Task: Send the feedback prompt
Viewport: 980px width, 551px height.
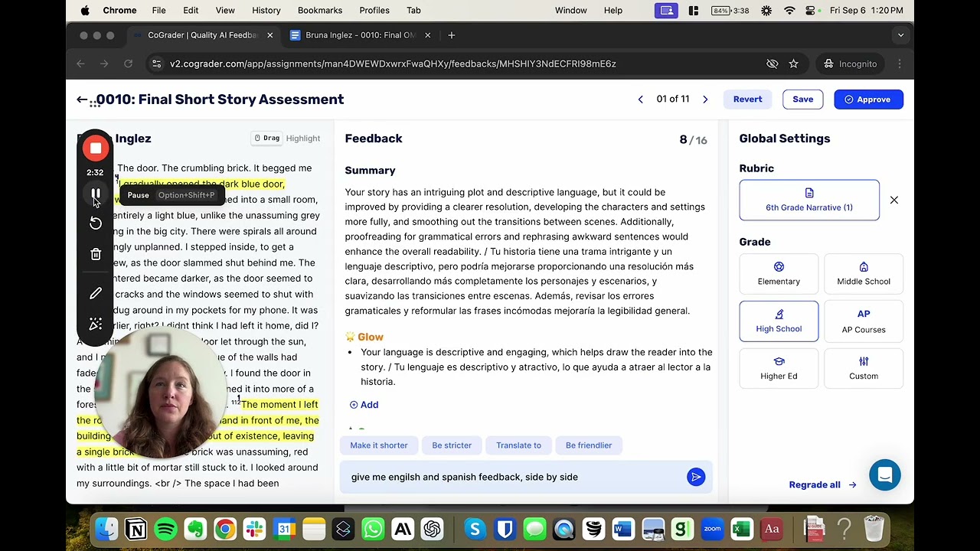Action: coord(696,477)
